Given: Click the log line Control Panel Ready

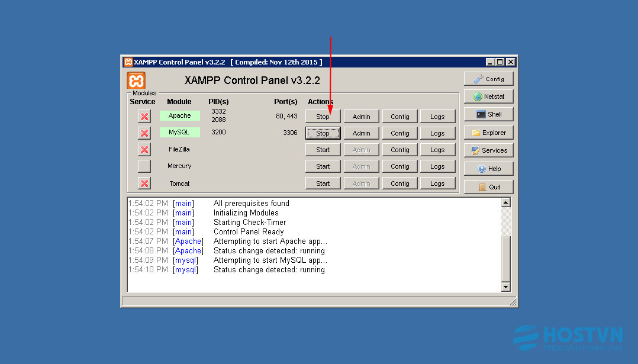Looking at the screenshot, I should [x=249, y=232].
